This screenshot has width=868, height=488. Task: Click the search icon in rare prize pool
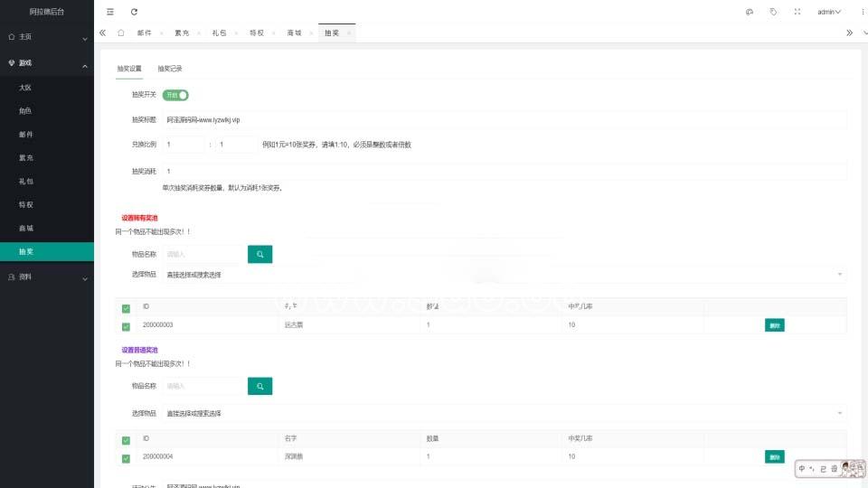(x=259, y=255)
